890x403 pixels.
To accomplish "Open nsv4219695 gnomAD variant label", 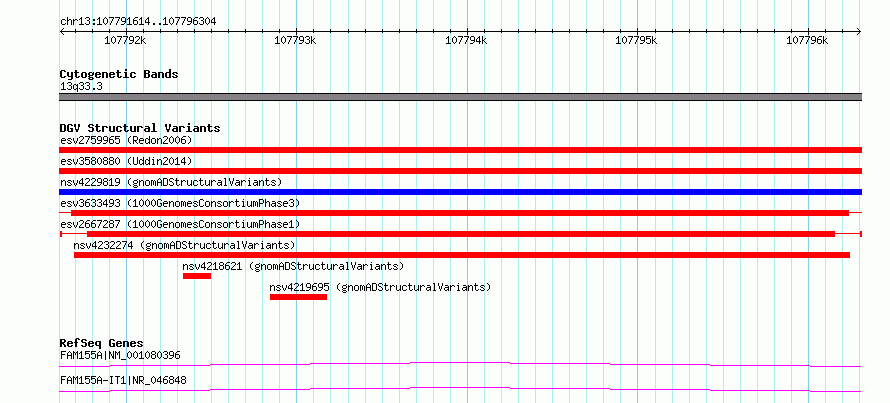I will coord(380,287).
